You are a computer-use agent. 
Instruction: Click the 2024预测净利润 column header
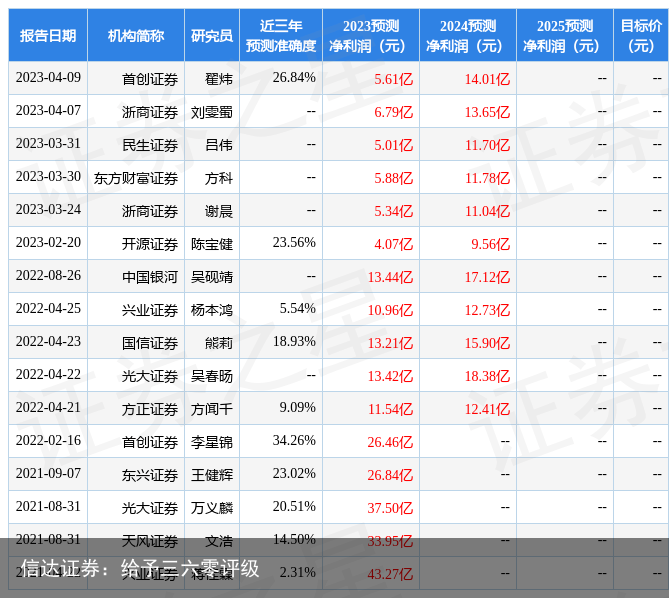(468, 35)
